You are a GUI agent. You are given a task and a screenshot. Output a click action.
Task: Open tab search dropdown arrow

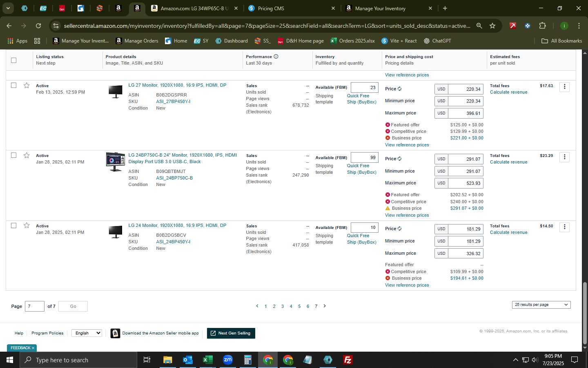pyautogui.click(x=8, y=8)
